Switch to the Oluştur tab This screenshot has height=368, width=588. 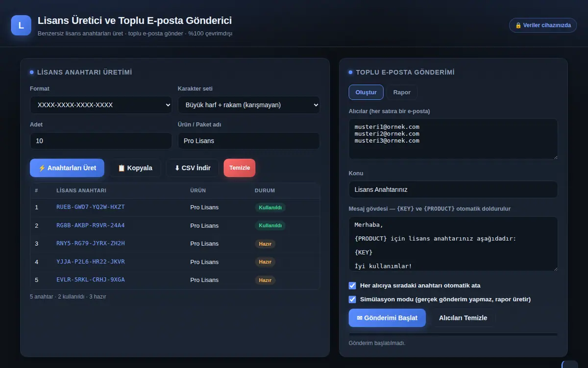pyautogui.click(x=366, y=92)
